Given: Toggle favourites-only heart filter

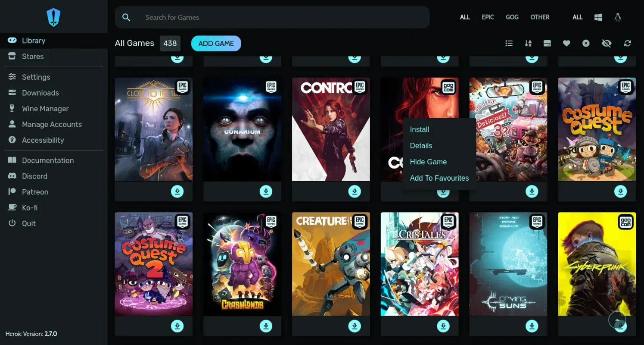Looking at the screenshot, I should [x=566, y=43].
